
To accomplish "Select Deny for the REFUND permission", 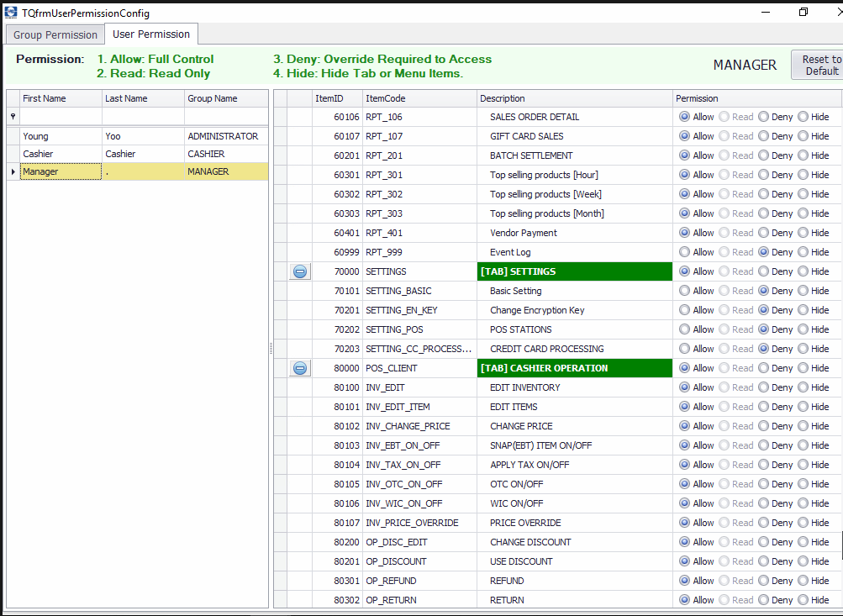I will pyautogui.click(x=763, y=581).
